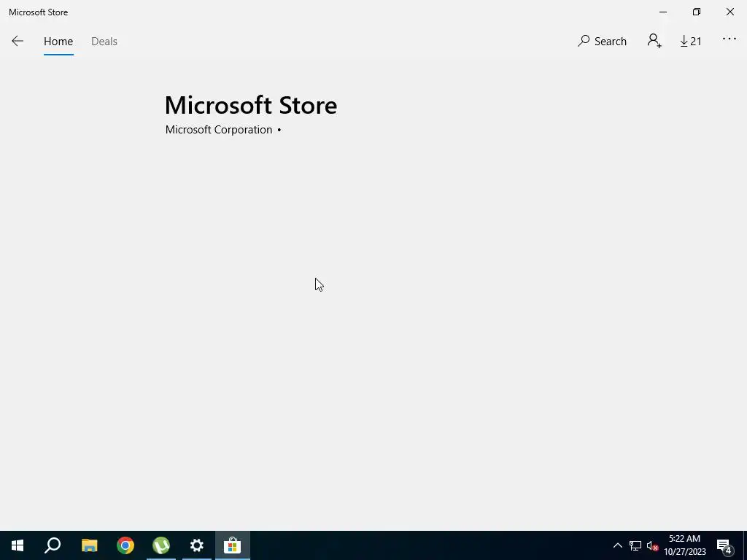Open the network status tray icon
This screenshot has width=747, height=560.
[635, 545]
